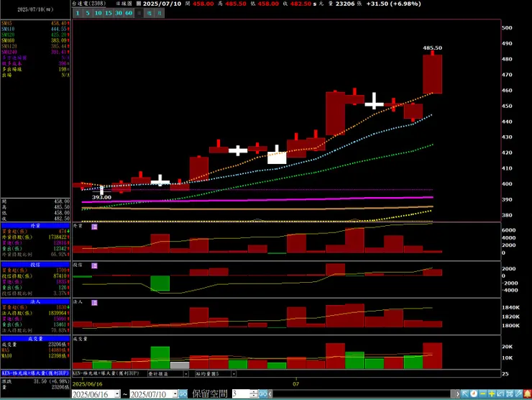Click the yellow minus zoom-out icon

pyautogui.click(x=483, y=394)
